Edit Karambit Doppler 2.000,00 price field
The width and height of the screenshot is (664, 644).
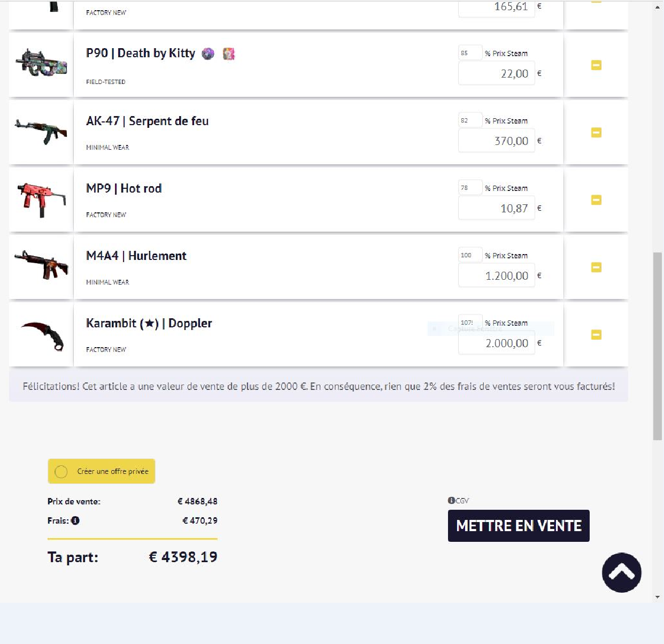pyautogui.click(x=497, y=343)
